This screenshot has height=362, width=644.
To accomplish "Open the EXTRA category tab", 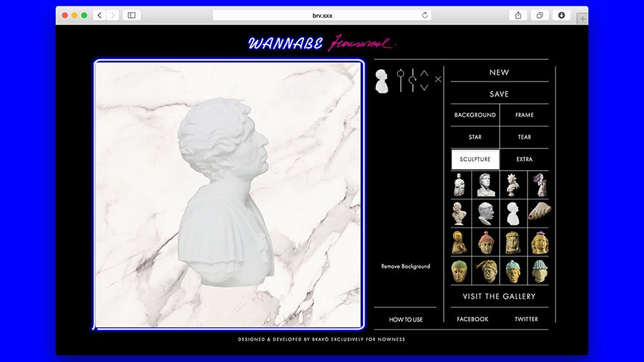I will 524,159.
